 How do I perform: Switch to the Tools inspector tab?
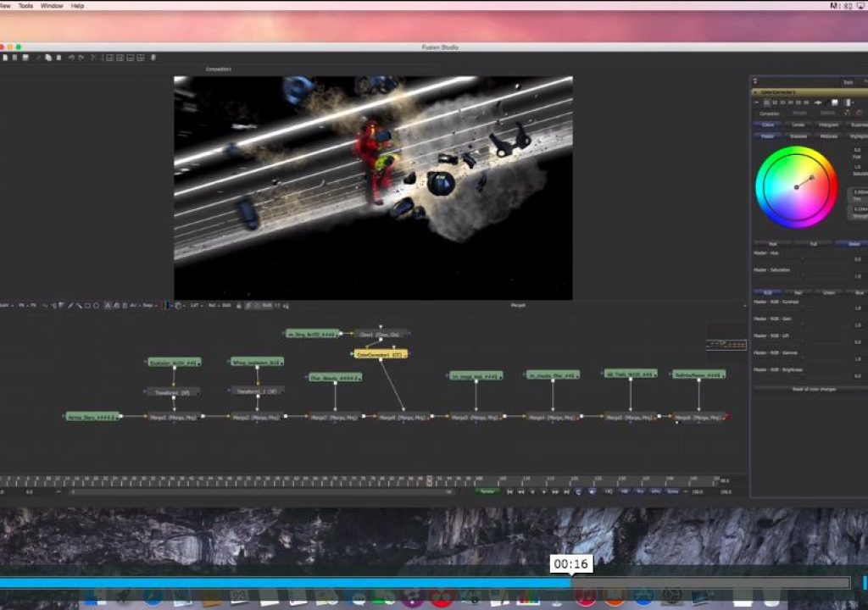point(848,82)
